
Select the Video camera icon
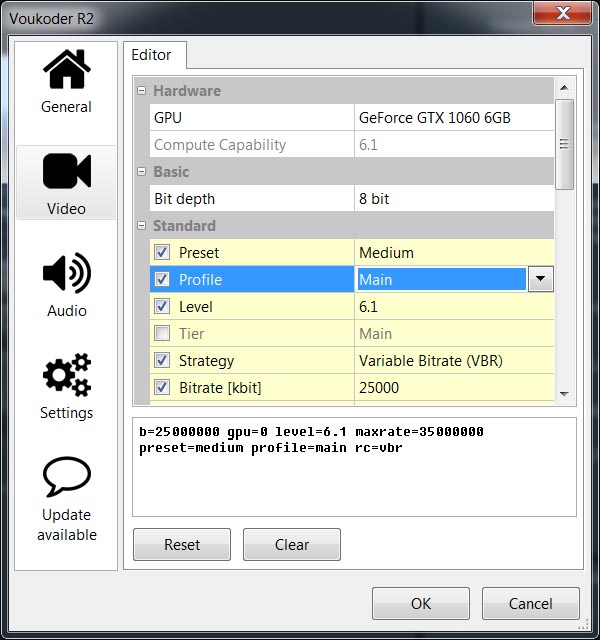pyautogui.click(x=67, y=171)
